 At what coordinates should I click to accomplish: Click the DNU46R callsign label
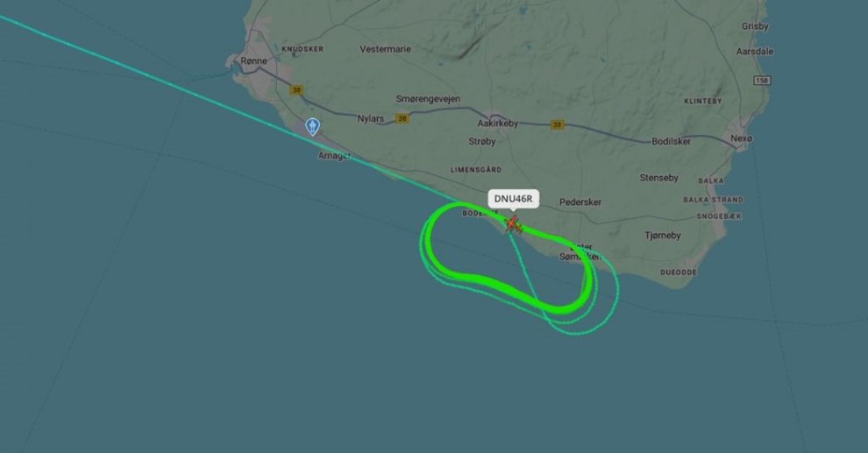513,199
